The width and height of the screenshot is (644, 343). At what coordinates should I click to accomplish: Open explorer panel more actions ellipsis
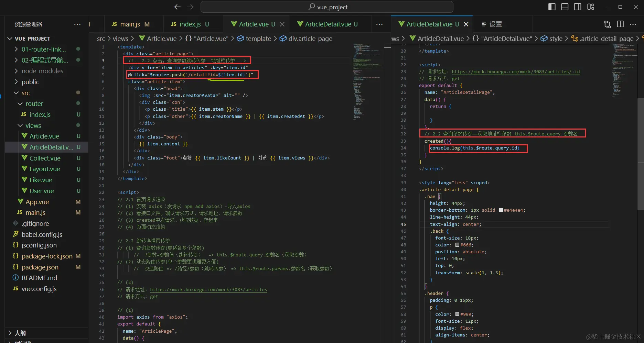click(77, 24)
